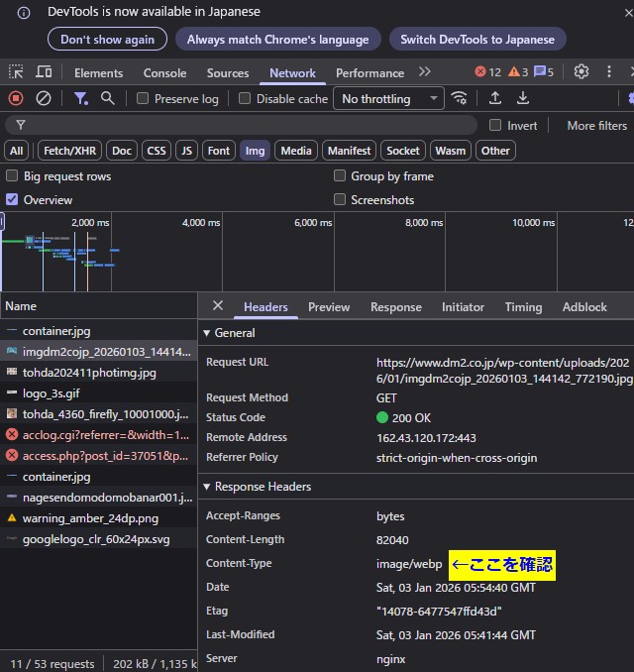This screenshot has height=672, width=634.
Task: Click the import HAR upload icon
Action: (495, 98)
